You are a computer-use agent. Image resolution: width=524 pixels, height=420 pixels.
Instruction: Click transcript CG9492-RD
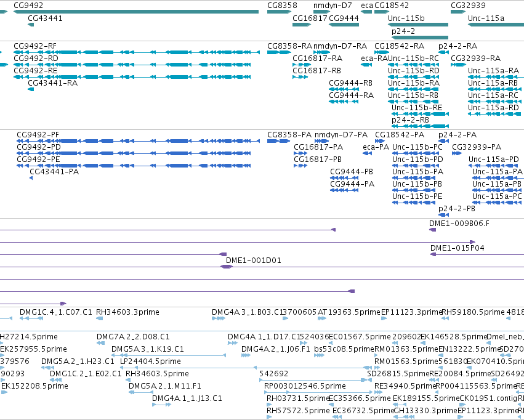(x=36, y=59)
